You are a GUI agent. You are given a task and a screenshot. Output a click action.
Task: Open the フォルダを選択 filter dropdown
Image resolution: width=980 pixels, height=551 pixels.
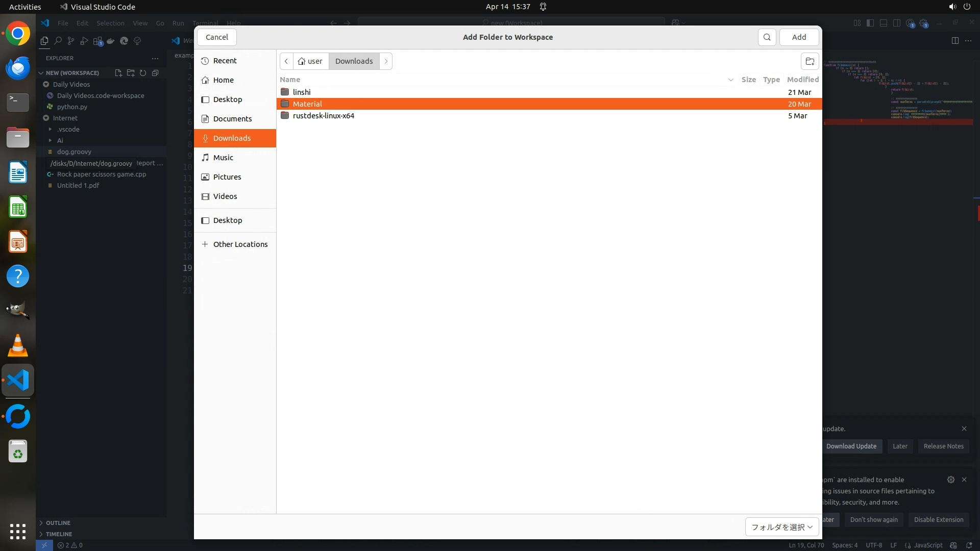[x=781, y=527]
